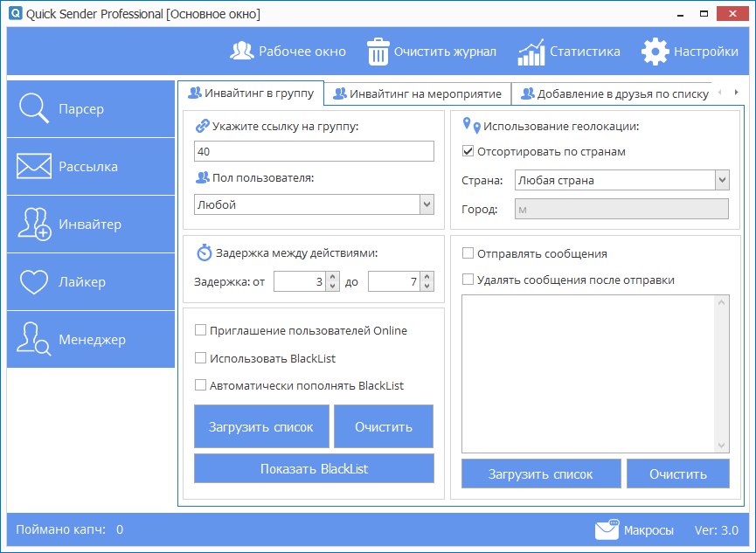Enable Удалять сообщения после отправки
This screenshot has width=756, height=553.
tap(468, 280)
